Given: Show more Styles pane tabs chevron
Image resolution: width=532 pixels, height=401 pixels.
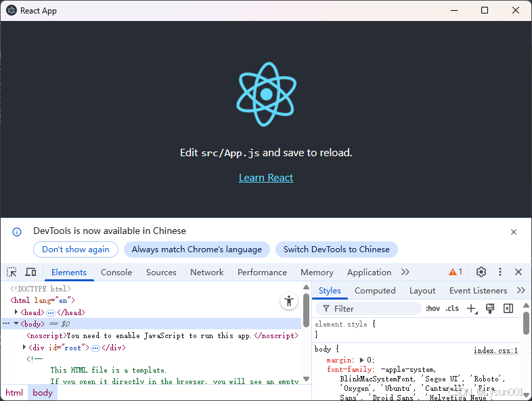Looking at the screenshot, I should pos(520,290).
